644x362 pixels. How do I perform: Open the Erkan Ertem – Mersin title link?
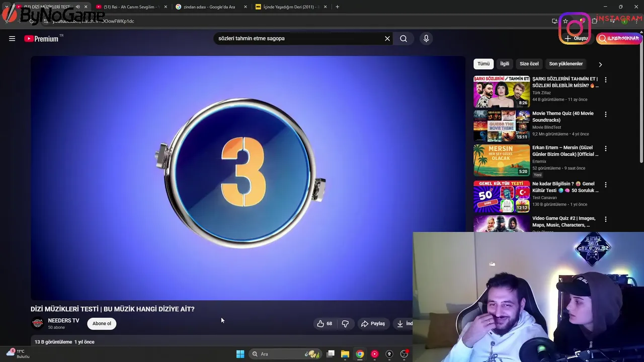tap(565, 151)
